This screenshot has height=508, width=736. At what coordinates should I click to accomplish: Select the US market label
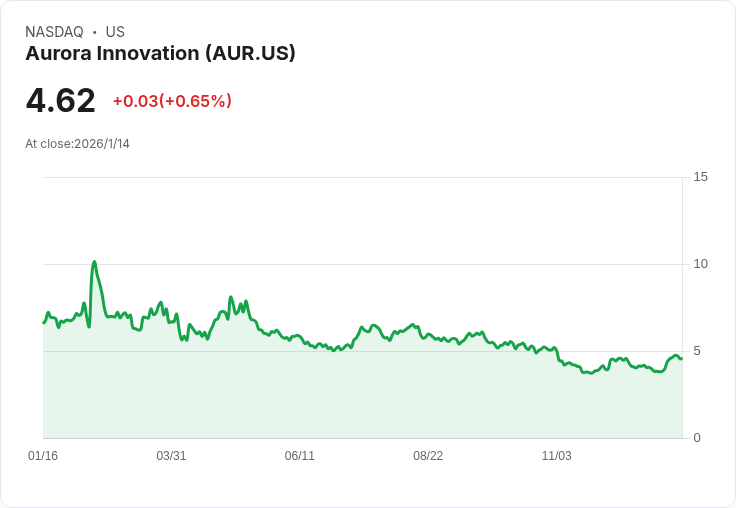(115, 32)
